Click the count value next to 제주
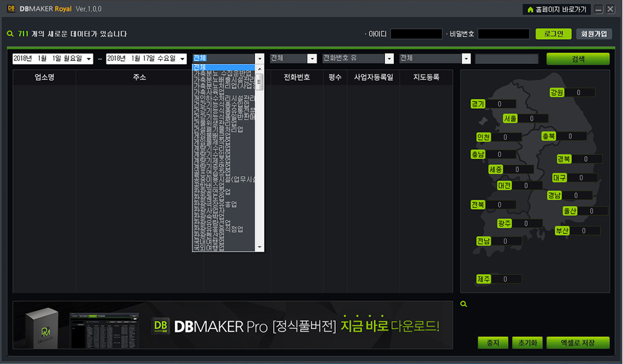623x364 pixels. 506,279
